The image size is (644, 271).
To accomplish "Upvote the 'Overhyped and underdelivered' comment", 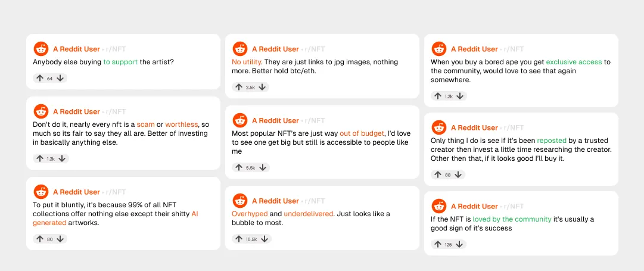I will (239, 239).
